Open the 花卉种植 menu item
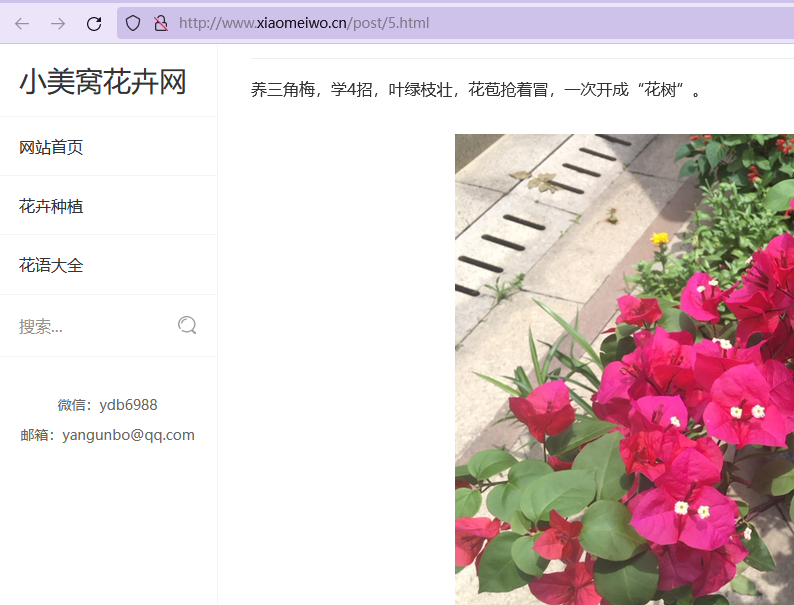Image resolution: width=794 pixels, height=605 pixels. [x=51, y=206]
